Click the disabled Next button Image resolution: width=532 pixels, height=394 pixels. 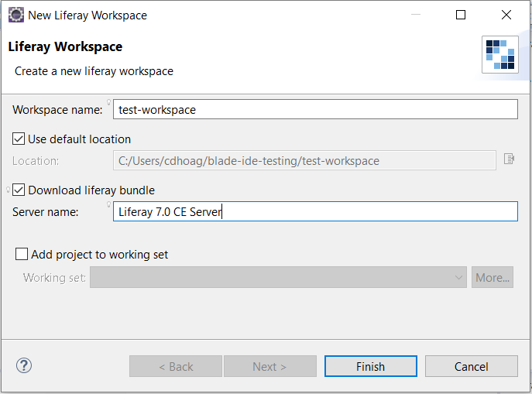[270, 366]
